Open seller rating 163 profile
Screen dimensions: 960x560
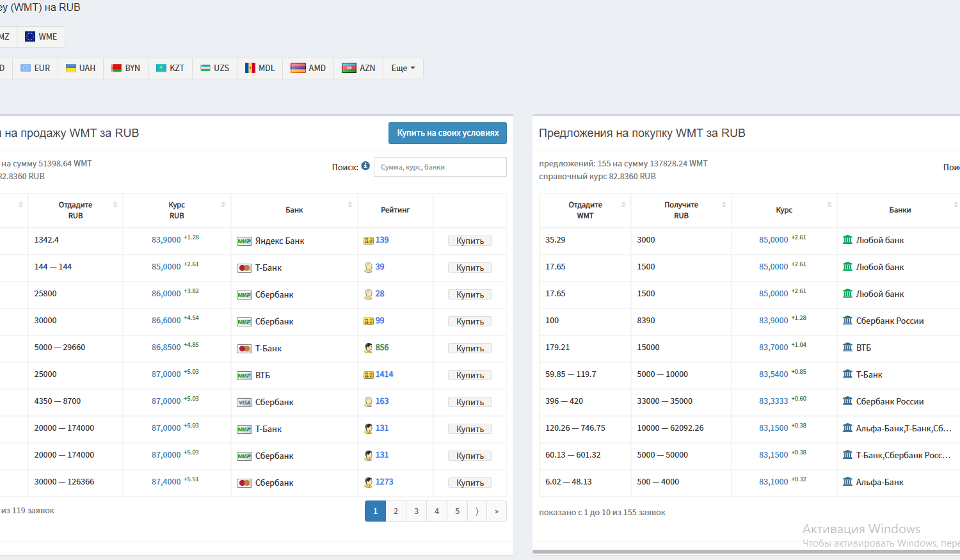click(x=382, y=401)
